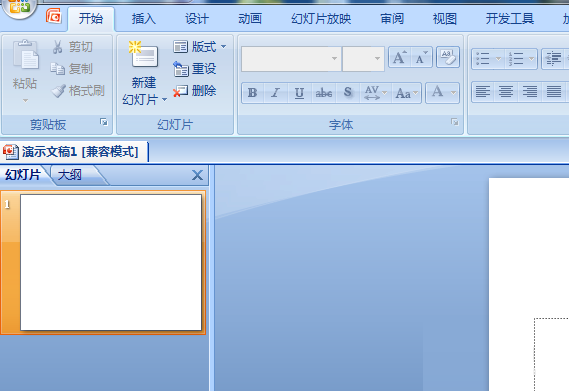
Task: Toggle Text Shadow (S) formatting
Action: pyautogui.click(x=348, y=93)
